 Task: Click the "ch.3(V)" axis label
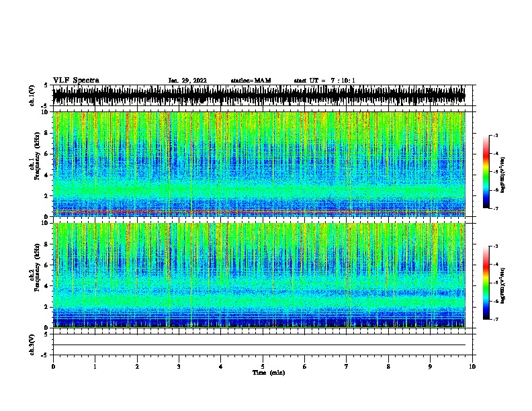[x=32, y=345]
